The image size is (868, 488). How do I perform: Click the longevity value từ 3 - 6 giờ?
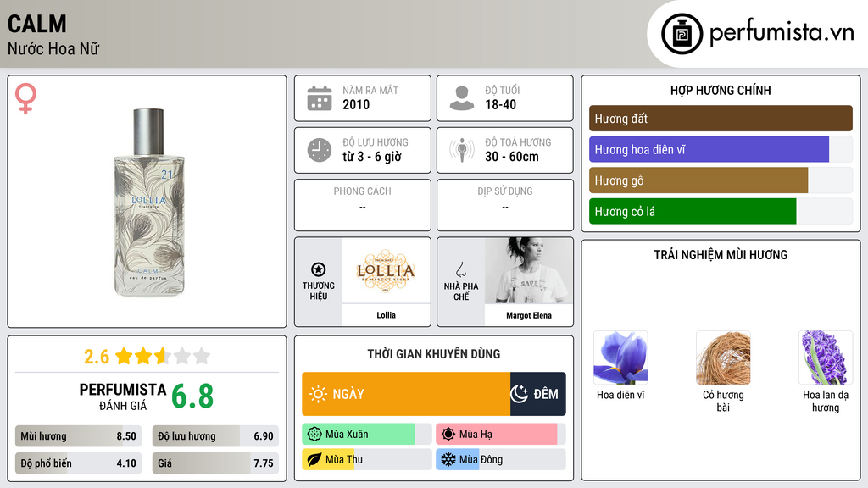372,157
